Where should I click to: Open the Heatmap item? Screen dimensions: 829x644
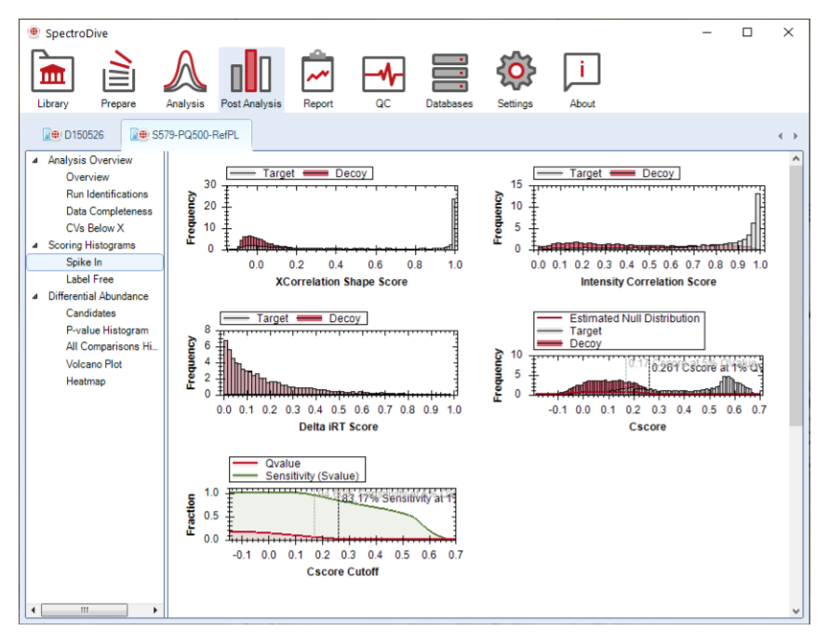click(x=85, y=382)
